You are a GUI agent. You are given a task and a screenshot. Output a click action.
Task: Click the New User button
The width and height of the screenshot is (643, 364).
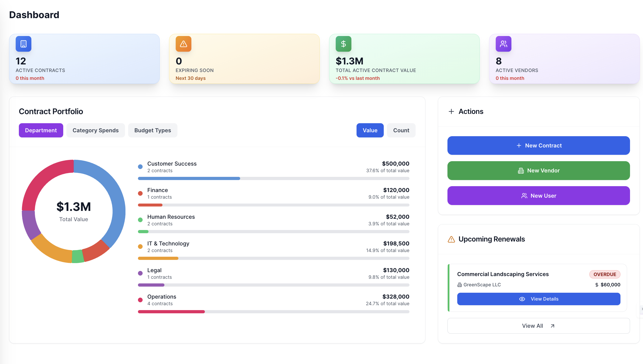(x=538, y=195)
